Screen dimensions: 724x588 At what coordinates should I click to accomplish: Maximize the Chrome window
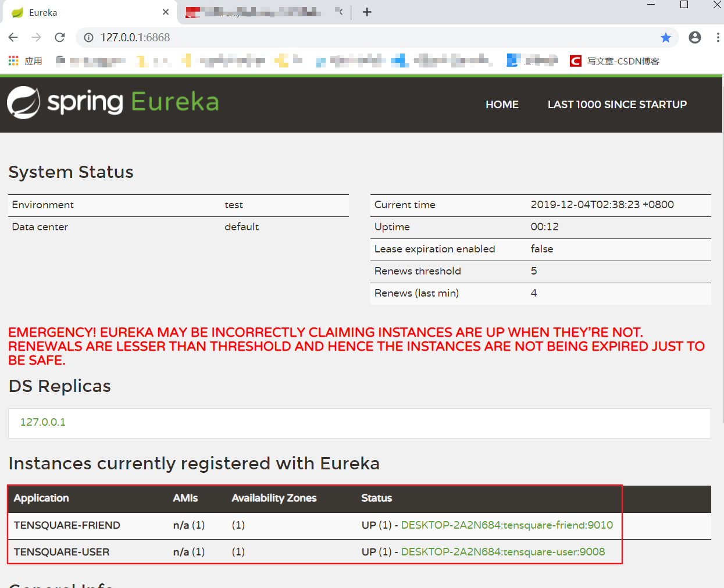[684, 5]
